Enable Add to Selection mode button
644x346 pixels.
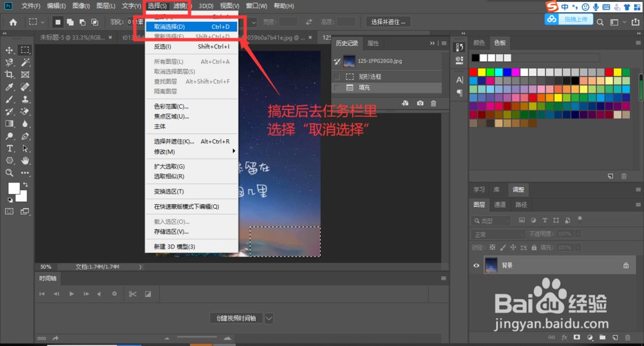pyautogui.click(x=70, y=22)
